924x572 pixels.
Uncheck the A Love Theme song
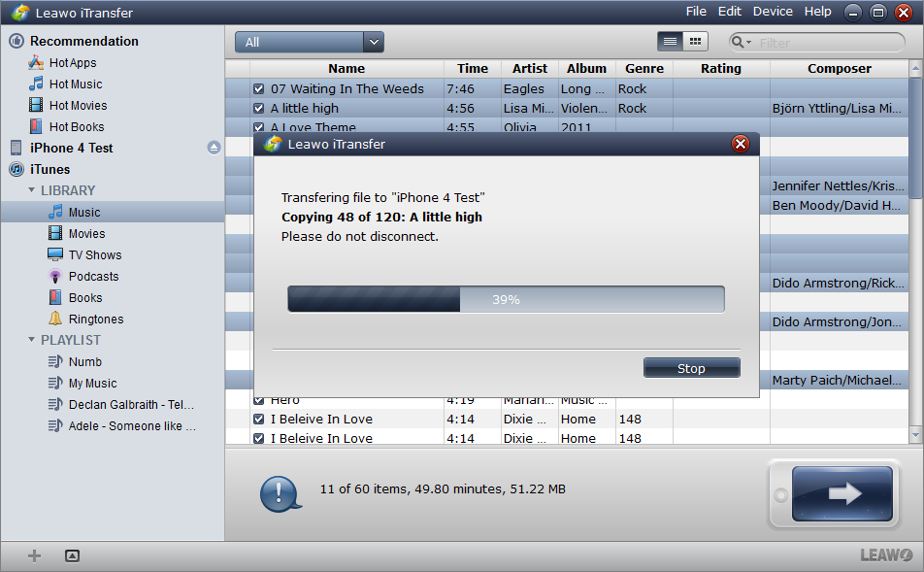pos(259,127)
